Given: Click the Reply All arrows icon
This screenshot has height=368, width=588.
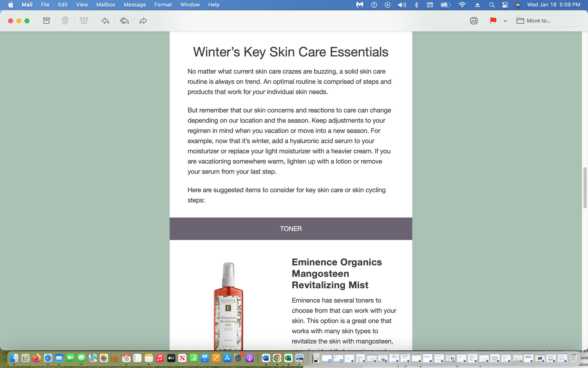Looking at the screenshot, I should (x=124, y=21).
